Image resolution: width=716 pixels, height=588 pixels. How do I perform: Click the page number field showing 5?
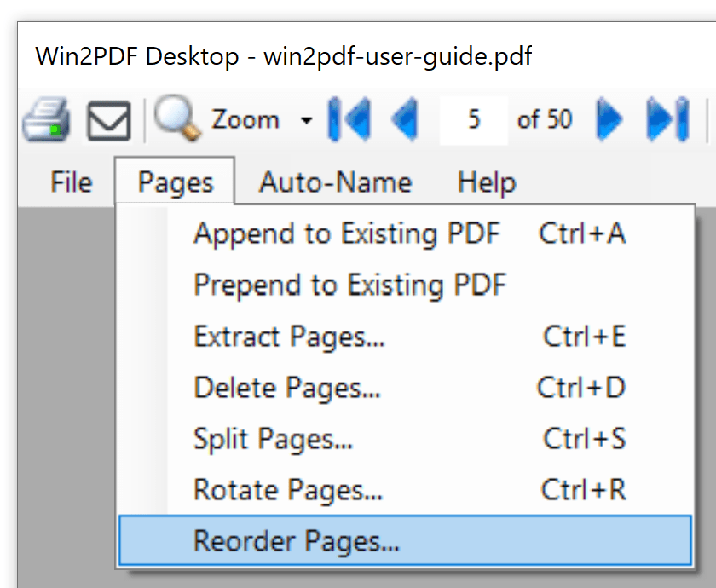(x=473, y=120)
